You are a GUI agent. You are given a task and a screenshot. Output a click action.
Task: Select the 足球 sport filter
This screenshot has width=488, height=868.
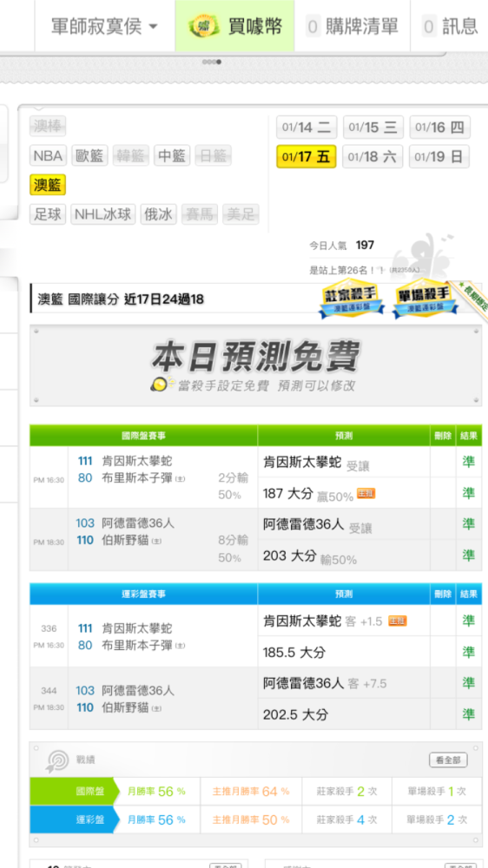click(x=48, y=214)
